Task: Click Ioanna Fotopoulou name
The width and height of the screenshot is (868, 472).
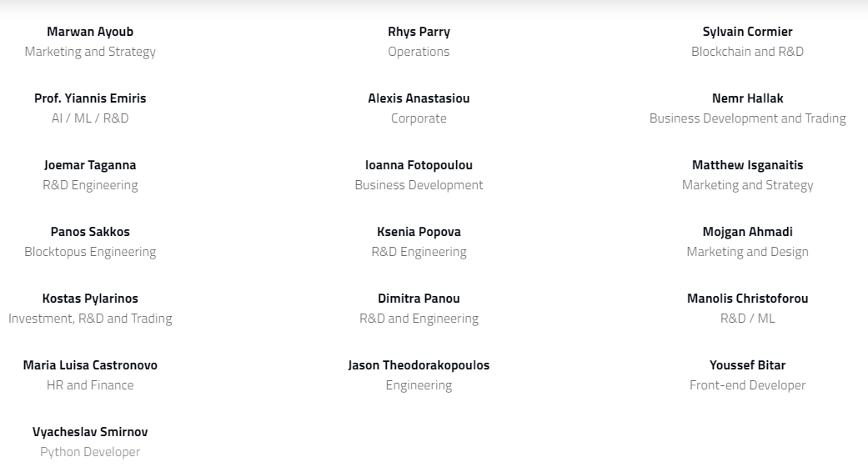Action: pyautogui.click(x=419, y=165)
